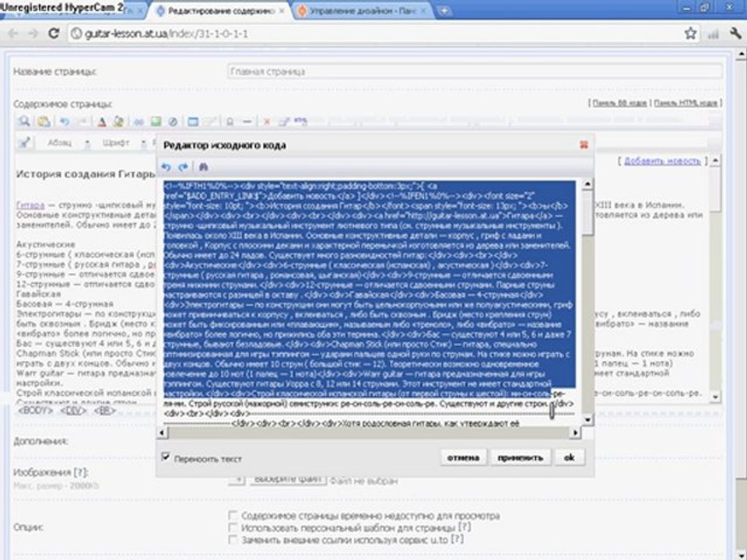Click the Выберите файл button
Viewport: 747px width, 560px height.
tap(288, 479)
